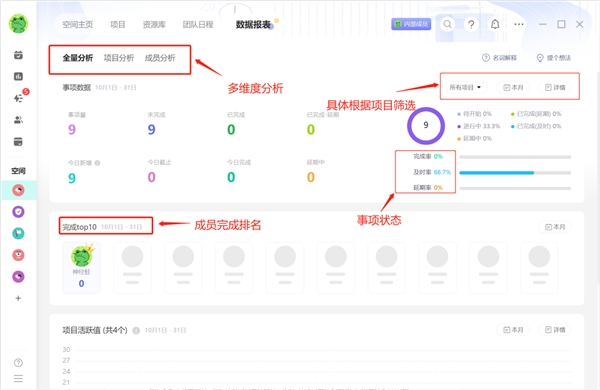Open the three-dot more options menu

point(519,24)
